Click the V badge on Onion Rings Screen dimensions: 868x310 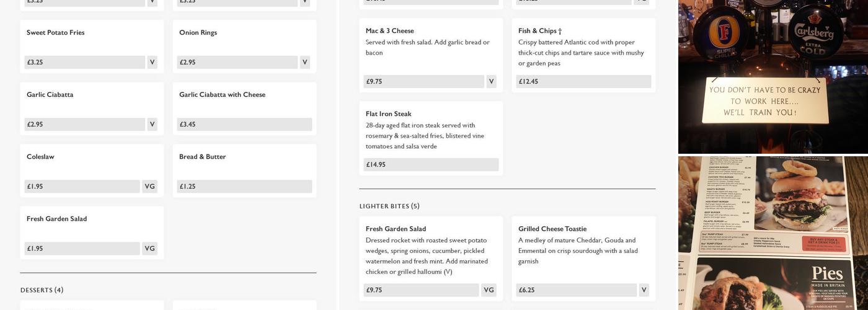click(x=304, y=62)
